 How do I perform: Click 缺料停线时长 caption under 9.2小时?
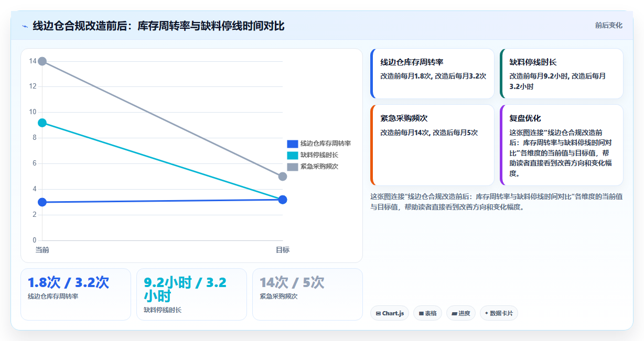point(163,310)
